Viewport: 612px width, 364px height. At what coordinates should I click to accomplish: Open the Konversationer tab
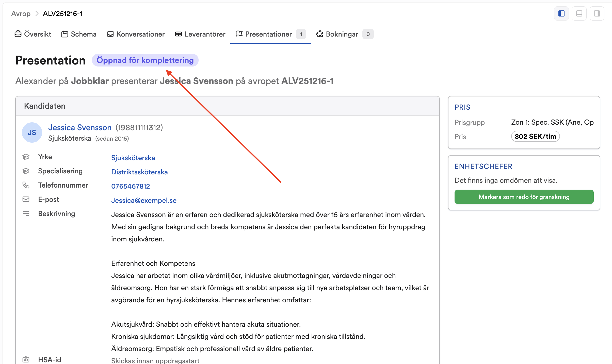[x=136, y=34]
